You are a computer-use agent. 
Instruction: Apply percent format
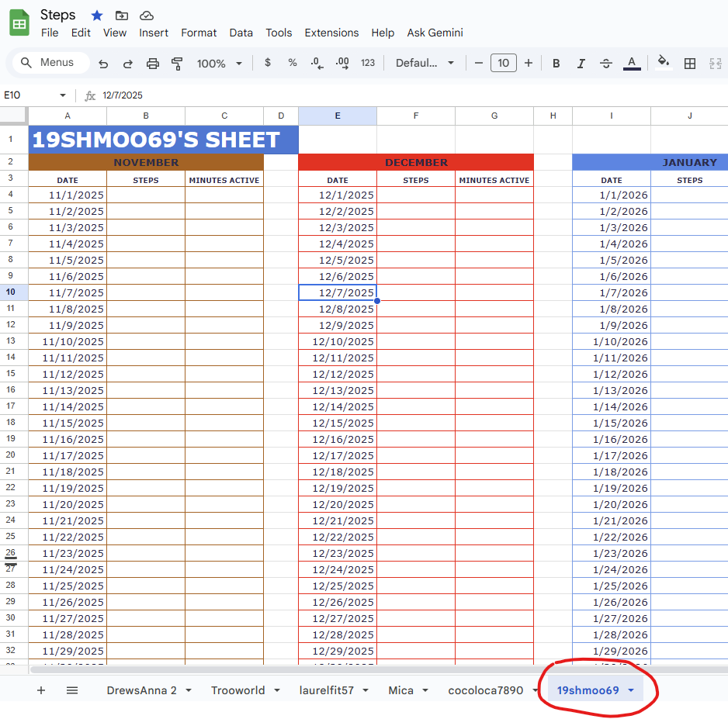(292, 64)
